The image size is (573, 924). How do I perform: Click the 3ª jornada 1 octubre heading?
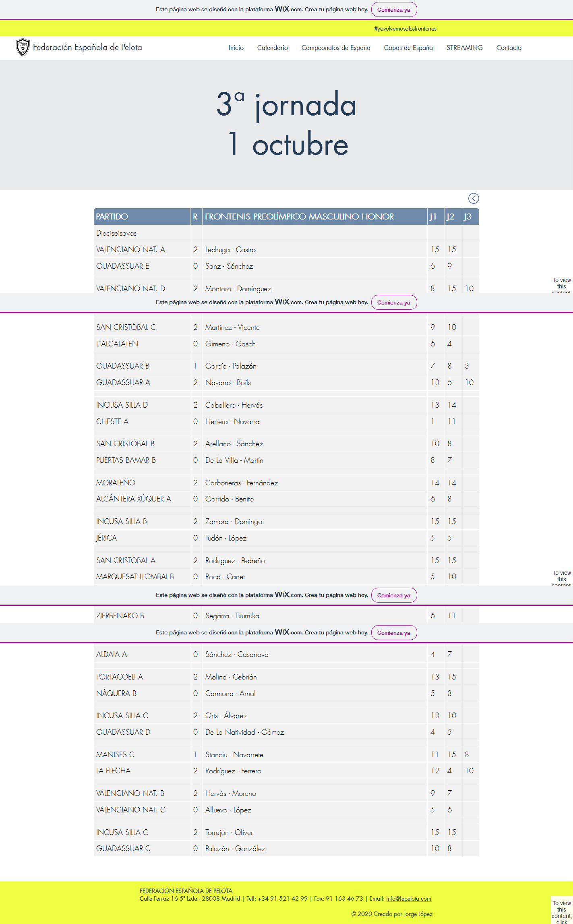[286, 124]
